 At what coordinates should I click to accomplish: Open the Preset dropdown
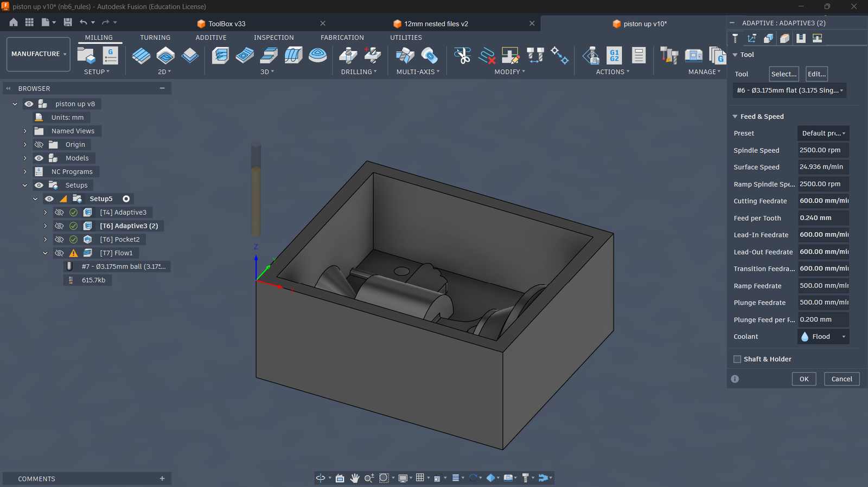(823, 133)
